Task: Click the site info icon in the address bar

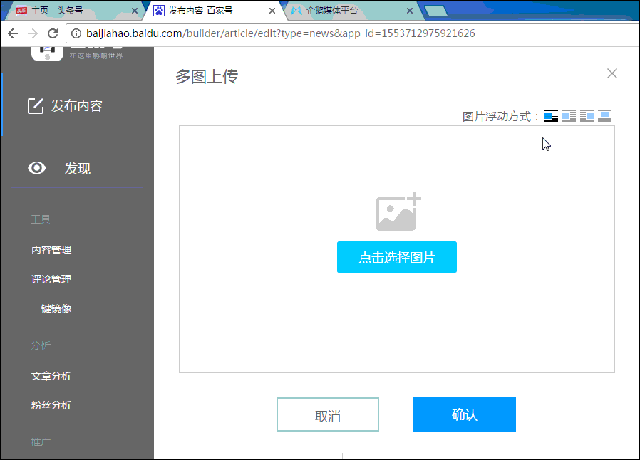Action: tap(76, 33)
